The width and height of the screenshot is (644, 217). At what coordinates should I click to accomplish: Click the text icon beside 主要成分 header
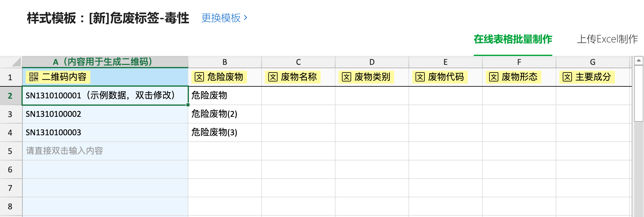coord(567,77)
